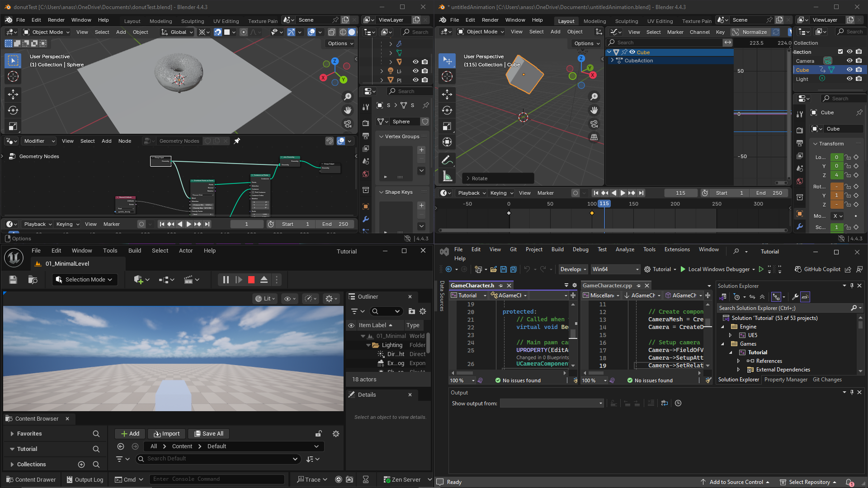Select the Annotate tool in untitledAnimation Blender
The height and width of the screenshot is (488, 868).
point(447,160)
